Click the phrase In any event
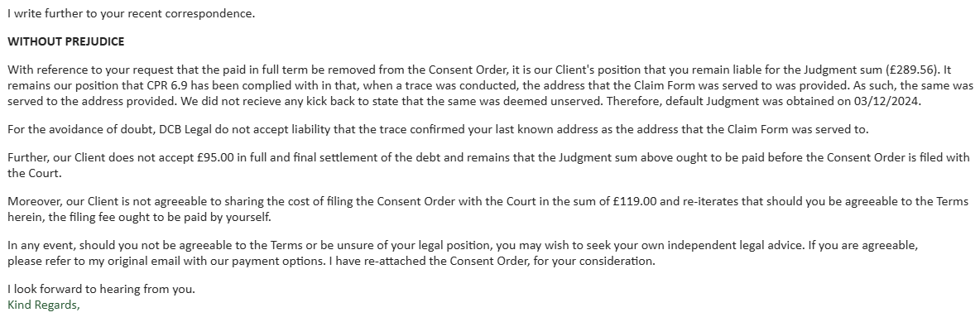 tap(40, 246)
